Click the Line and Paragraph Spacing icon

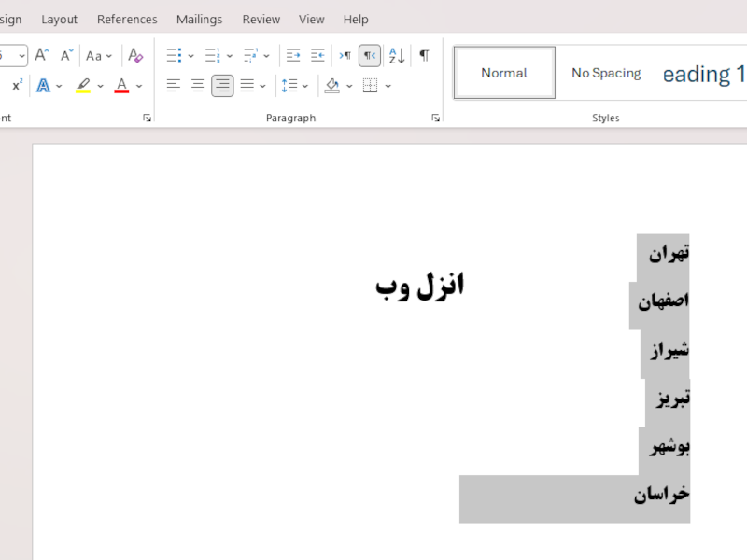pos(289,86)
